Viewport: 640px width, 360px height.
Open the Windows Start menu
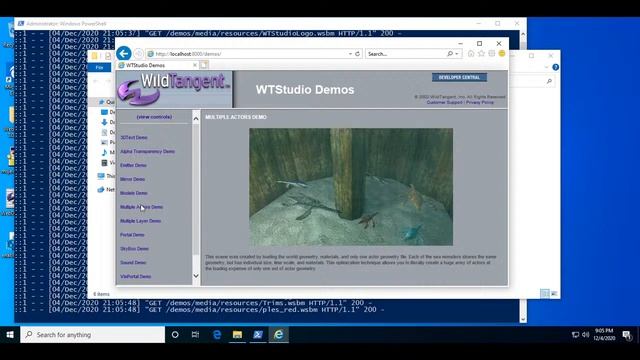[x=10, y=335]
